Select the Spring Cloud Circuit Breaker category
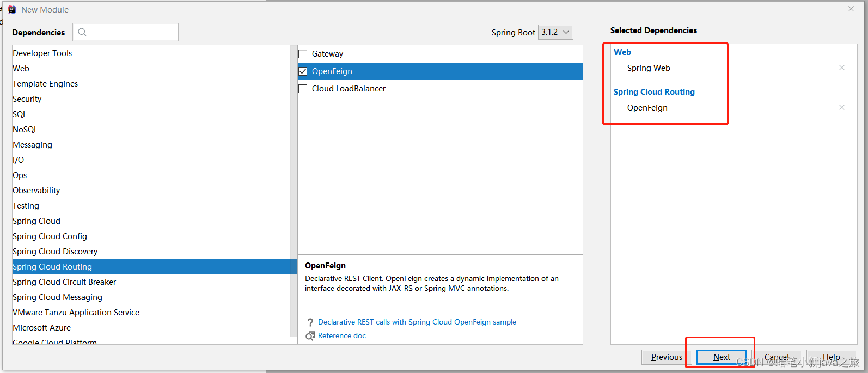The height and width of the screenshot is (373, 868). pyautogui.click(x=151, y=282)
